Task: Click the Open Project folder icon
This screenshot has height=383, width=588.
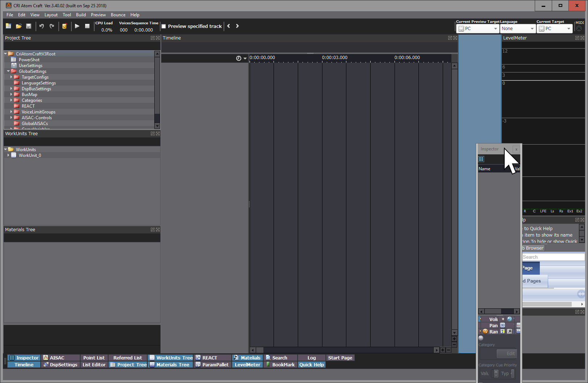Action: point(18,26)
